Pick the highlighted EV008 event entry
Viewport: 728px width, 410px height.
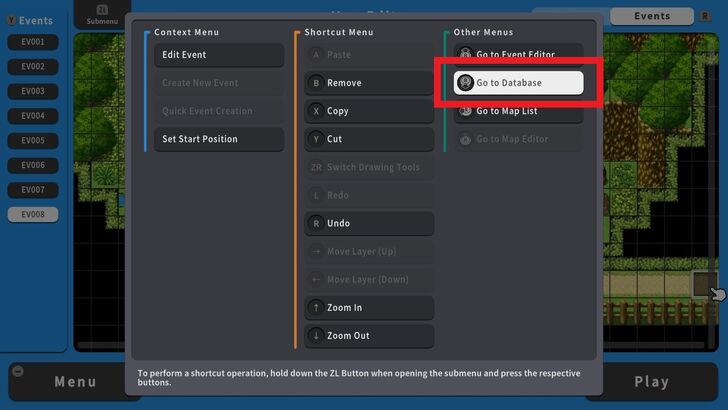[33, 214]
